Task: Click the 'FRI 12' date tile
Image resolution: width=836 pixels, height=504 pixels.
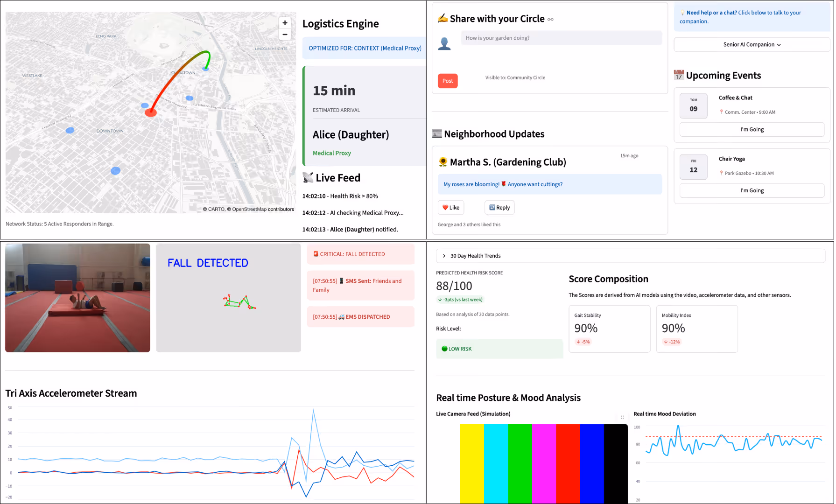Action: point(694,167)
